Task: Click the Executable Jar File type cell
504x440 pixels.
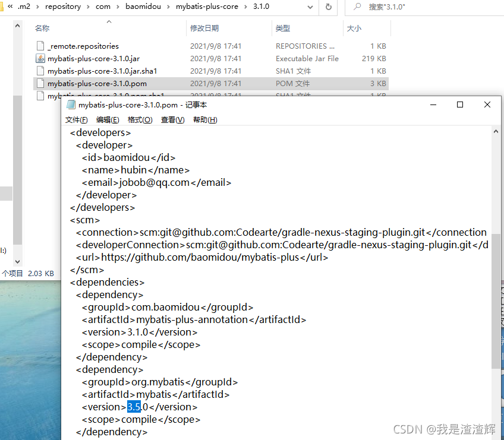Action: (307, 58)
